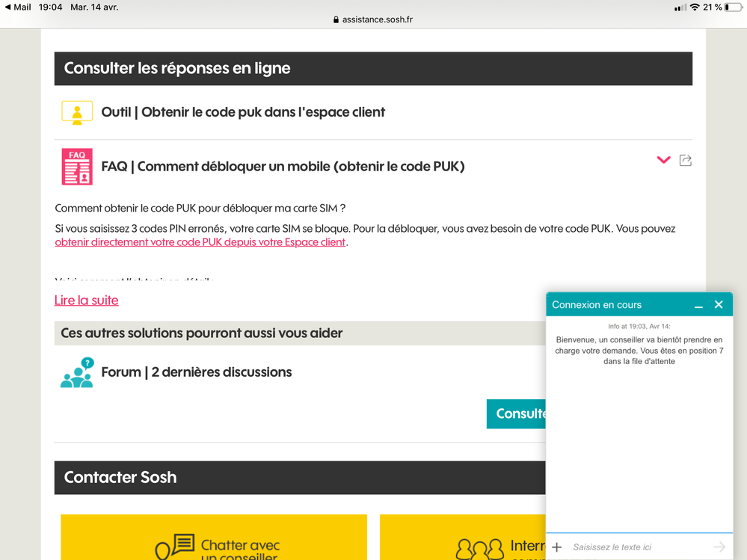747x560 pixels.
Task: Click the yellow tool icon beside 'Outil'
Action: (x=77, y=113)
